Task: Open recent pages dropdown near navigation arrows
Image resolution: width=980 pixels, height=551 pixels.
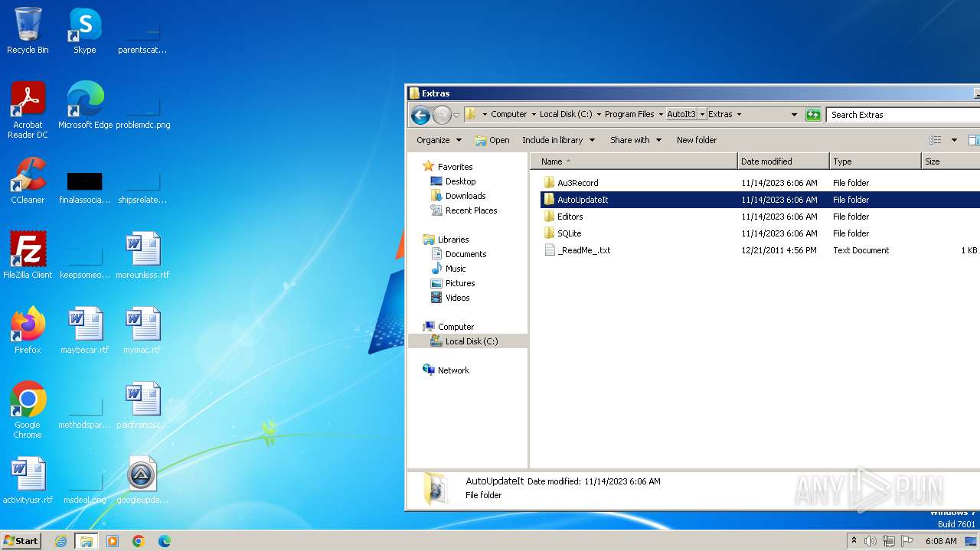Action: [x=457, y=116]
